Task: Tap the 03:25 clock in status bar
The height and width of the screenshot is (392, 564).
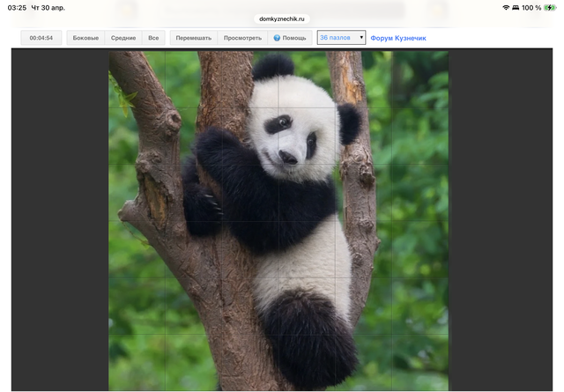Action: pyautogui.click(x=17, y=7)
